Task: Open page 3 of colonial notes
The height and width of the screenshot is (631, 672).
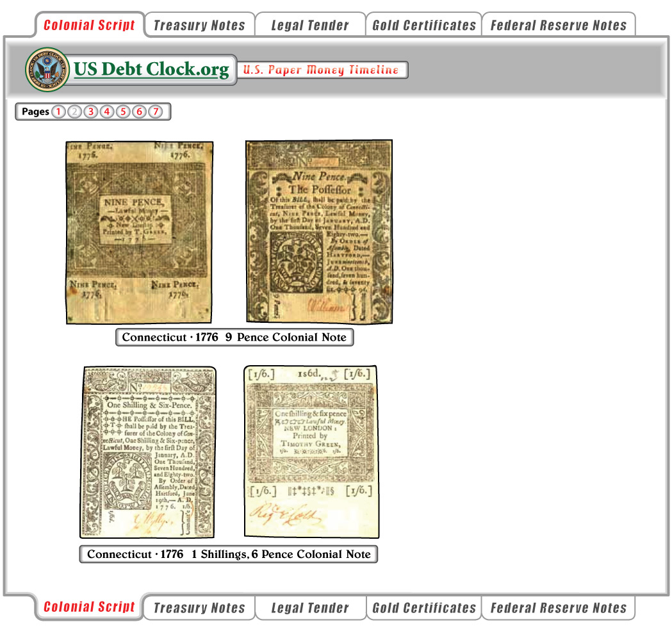Action: click(91, 112)
